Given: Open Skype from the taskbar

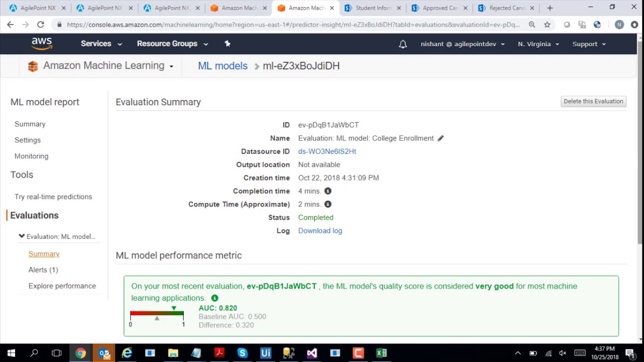Looking at the screenshot, I should 242,353.
